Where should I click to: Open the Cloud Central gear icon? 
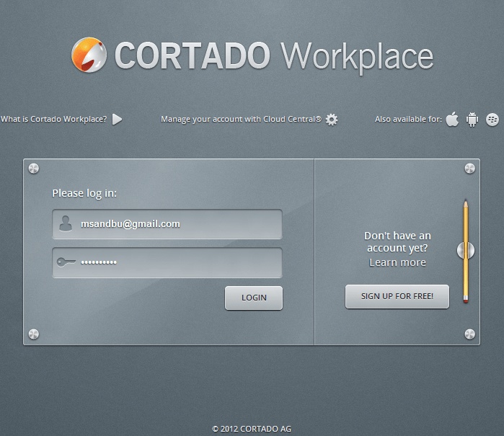point(332,120)
